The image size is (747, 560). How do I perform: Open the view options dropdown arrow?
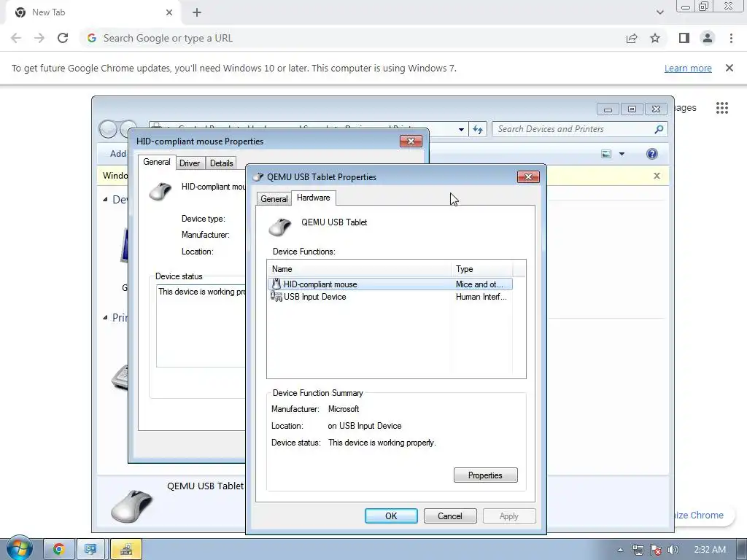pos(622,154)
